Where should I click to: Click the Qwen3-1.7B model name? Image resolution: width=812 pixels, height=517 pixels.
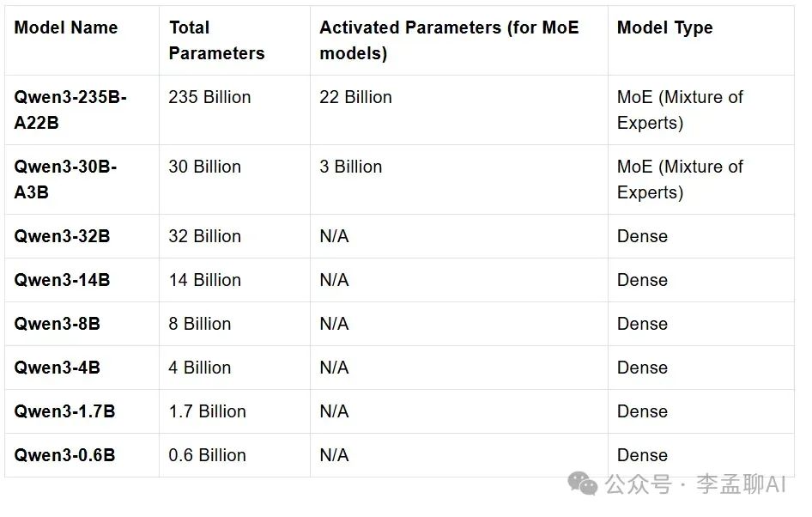click(x=64, y=411)
